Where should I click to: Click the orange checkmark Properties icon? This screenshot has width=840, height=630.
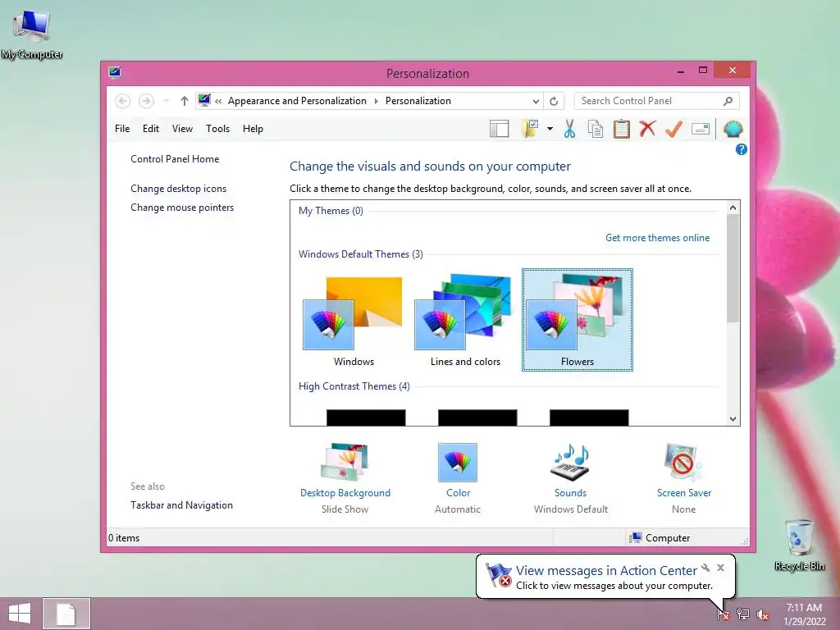(x=674, y=129)
